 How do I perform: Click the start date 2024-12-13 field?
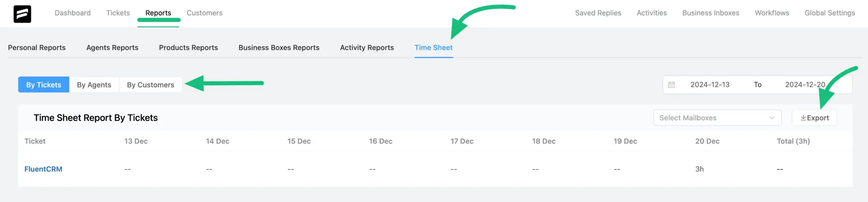[710, 85]
